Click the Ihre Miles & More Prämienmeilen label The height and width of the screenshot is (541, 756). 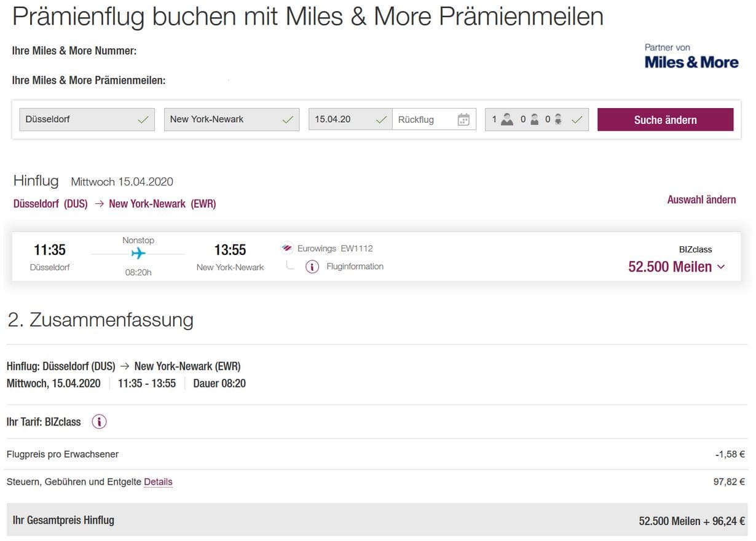89,80
